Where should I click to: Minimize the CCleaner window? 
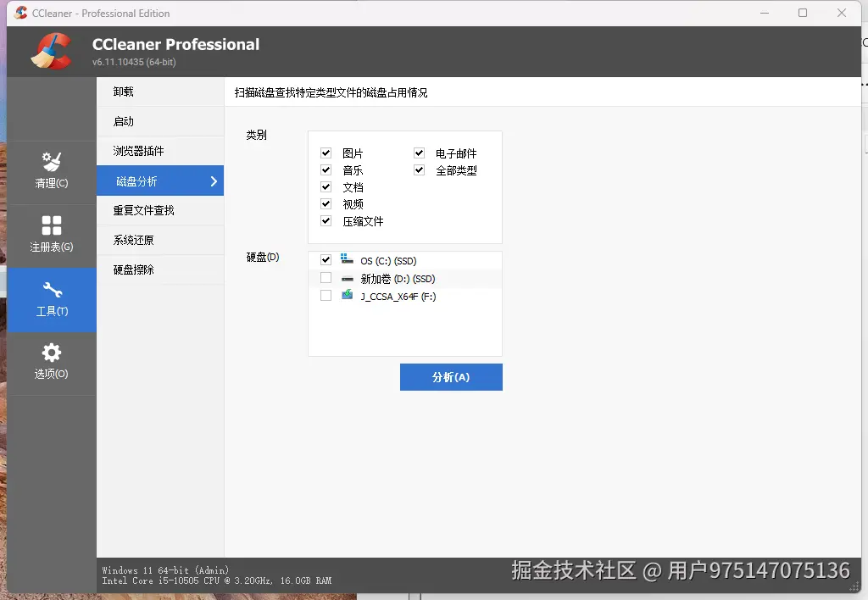765,13
